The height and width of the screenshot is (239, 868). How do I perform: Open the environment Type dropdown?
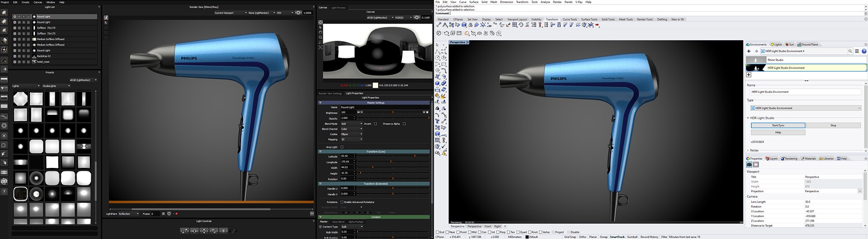(x=806, y=108)
